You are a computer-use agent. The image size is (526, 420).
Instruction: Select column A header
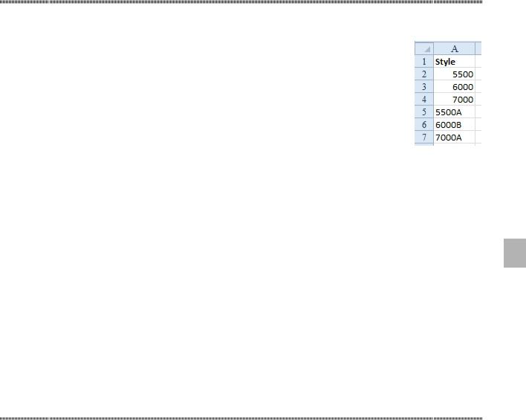click(455, 48)
